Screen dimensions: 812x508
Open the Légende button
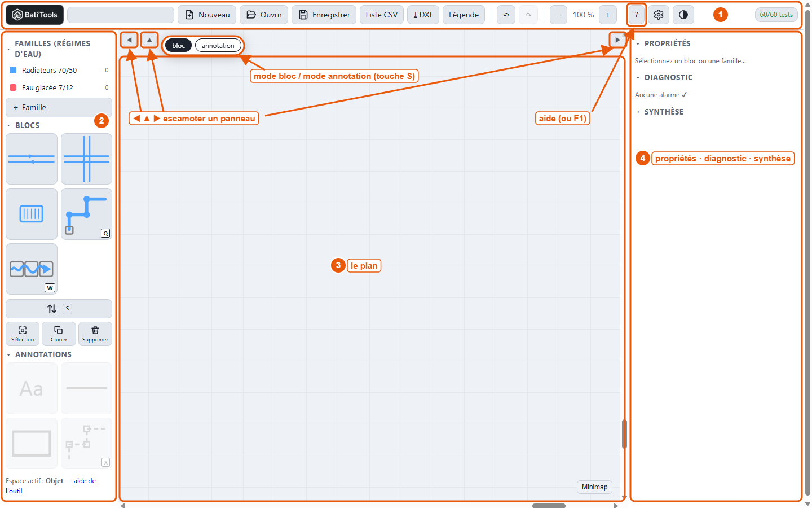(x=464, y=15)
